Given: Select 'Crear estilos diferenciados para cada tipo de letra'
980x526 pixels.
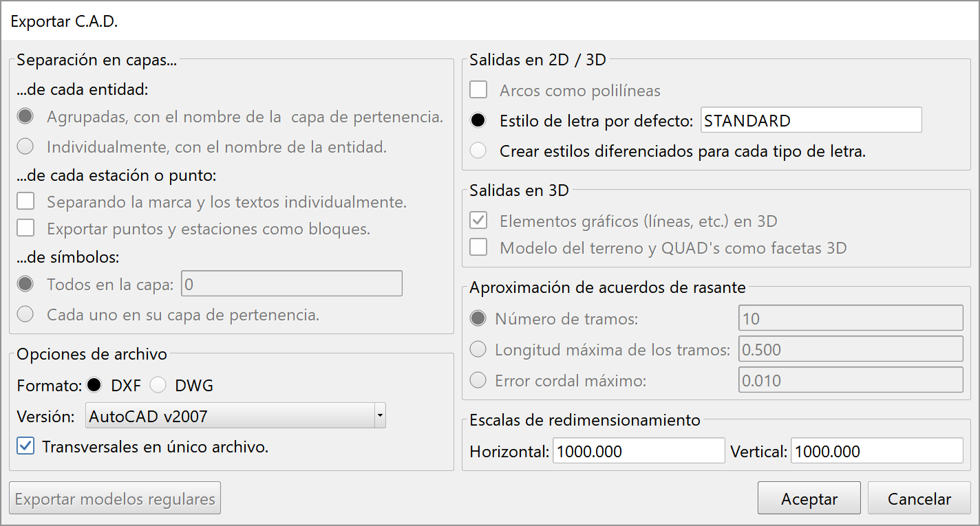Looking at the screenshot, I should [478, 150].
